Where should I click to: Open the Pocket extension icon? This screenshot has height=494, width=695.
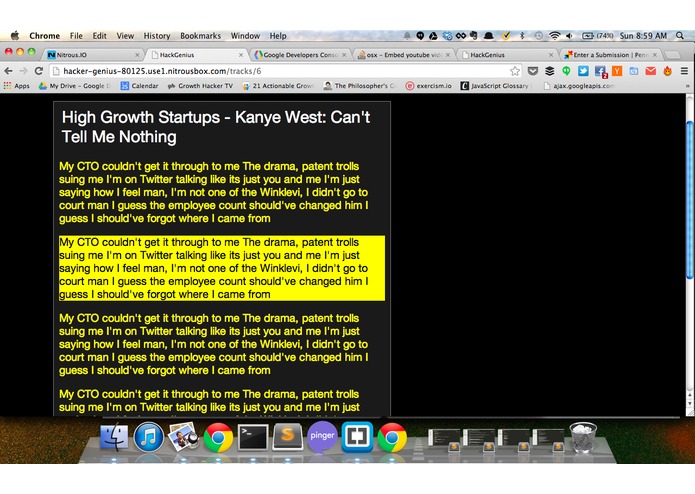point(533,71)
